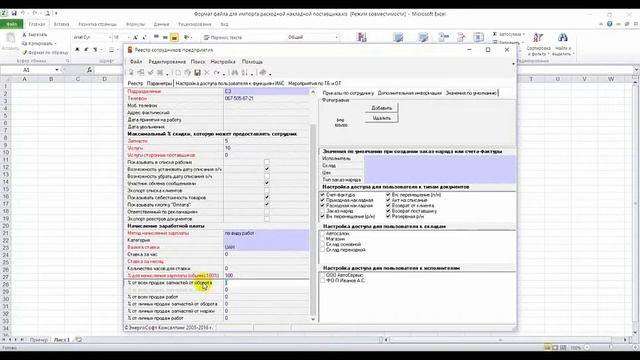This screenshot has width=640, height=360.
Task: Increase font size with the large A icon
Action: pos(136,37)
